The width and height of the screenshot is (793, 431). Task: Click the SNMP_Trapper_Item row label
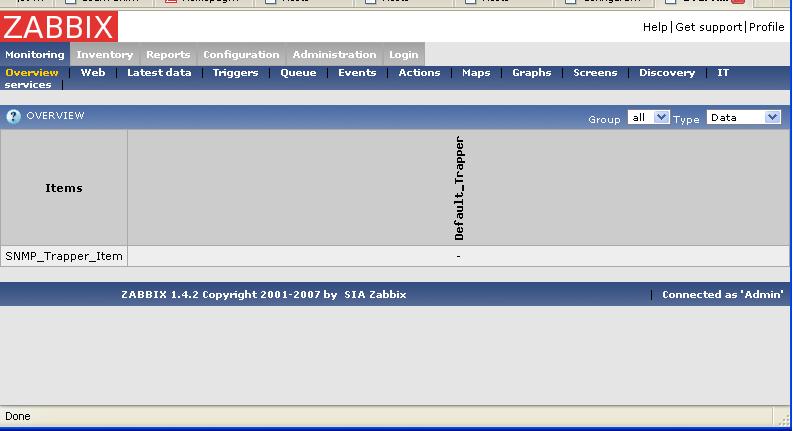pyautogui.click(x=64, y=256)
